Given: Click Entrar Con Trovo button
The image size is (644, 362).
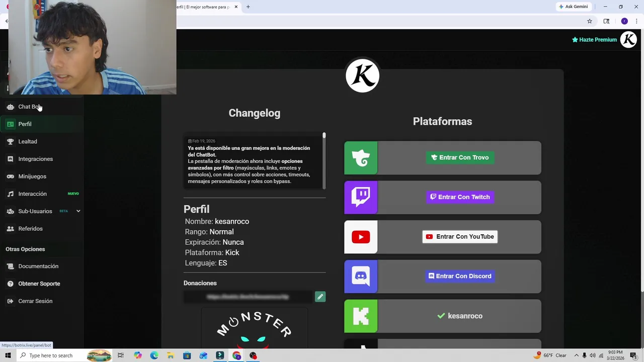Looking at the screenshot, I should pyautogui.click(x=460, y=157).
